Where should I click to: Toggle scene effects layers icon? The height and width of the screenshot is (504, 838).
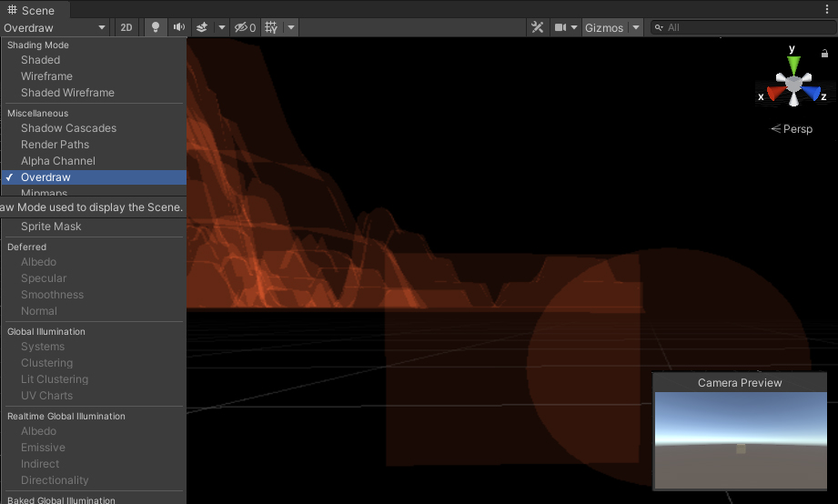(x=202, y=27)
